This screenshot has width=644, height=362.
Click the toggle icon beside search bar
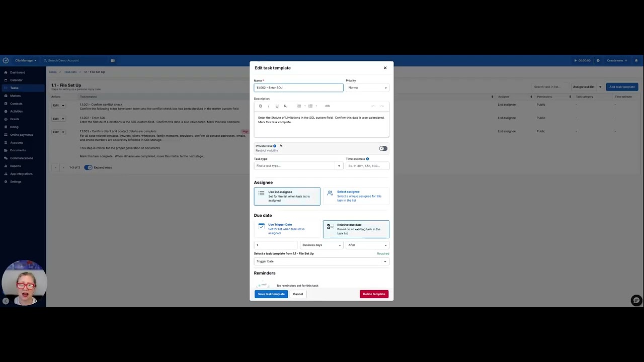coord(113,60)
